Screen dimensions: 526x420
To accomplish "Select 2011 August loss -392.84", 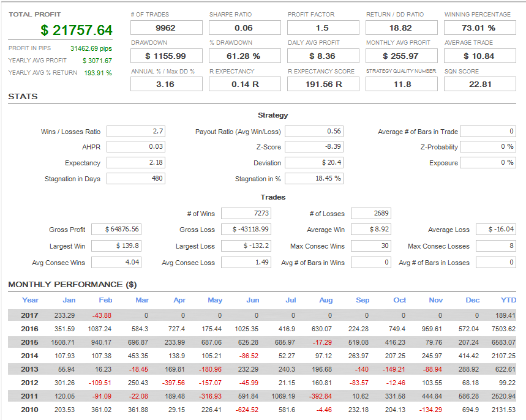I will pyautogui.click(x=320, y=396).
